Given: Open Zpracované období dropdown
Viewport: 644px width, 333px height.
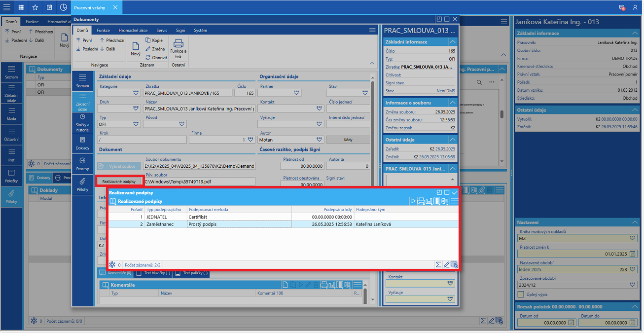Looking at the screenshot, I should (x=633, y=285).
